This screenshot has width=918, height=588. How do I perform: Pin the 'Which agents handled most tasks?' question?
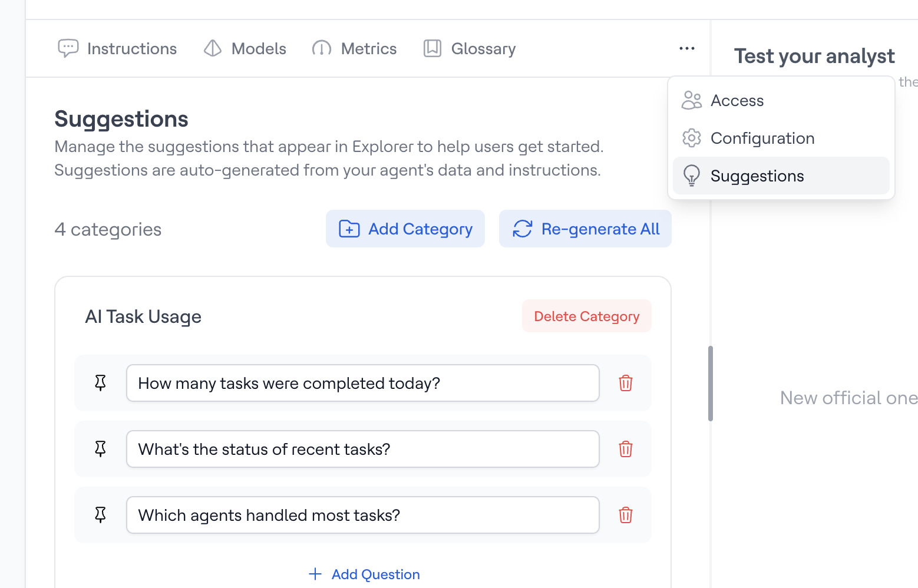tap(101, 515)
